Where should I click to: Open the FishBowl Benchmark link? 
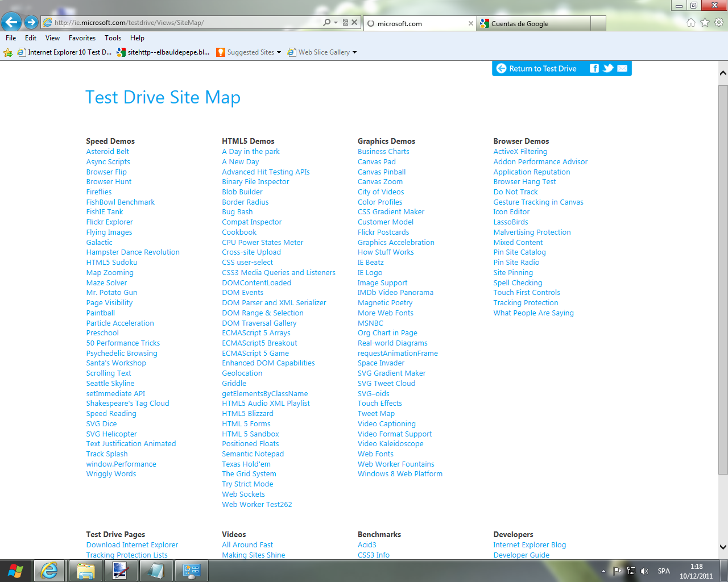120,202
